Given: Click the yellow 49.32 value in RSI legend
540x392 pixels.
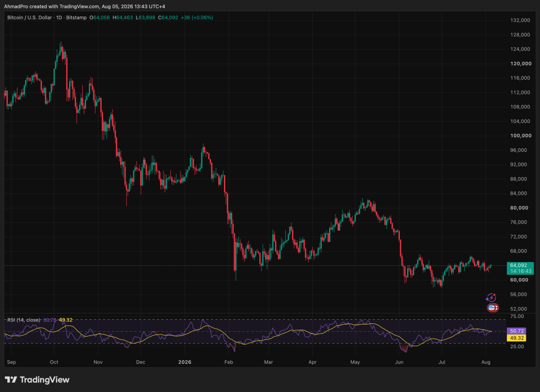Looking at the screenshot, I should tap(66, 320).
